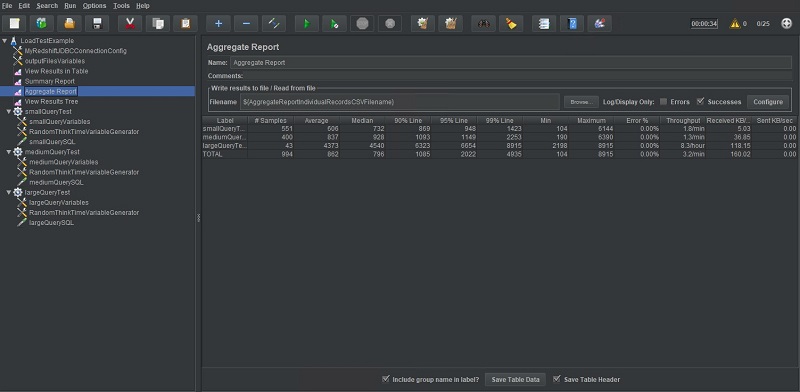Click the Comments field
Screen dimensions: 800x392
[518, 76]
